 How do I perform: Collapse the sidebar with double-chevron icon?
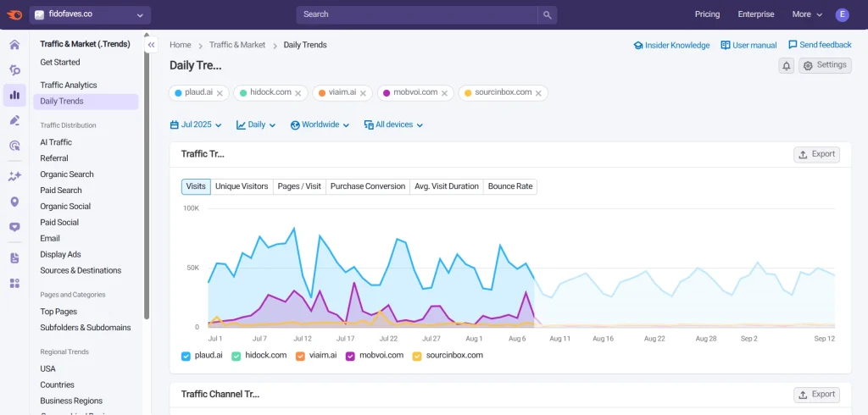[x=151, y=45]
